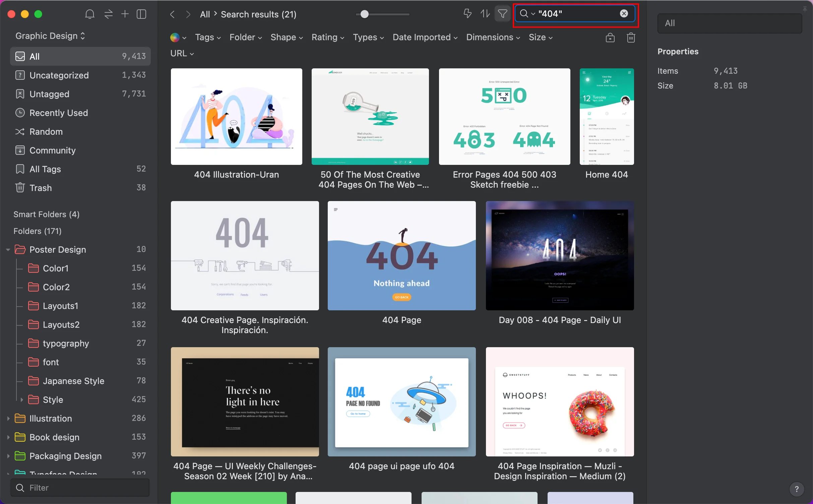Click the trash icon in filter bar

pyautogui.click(x=631, y=38)
